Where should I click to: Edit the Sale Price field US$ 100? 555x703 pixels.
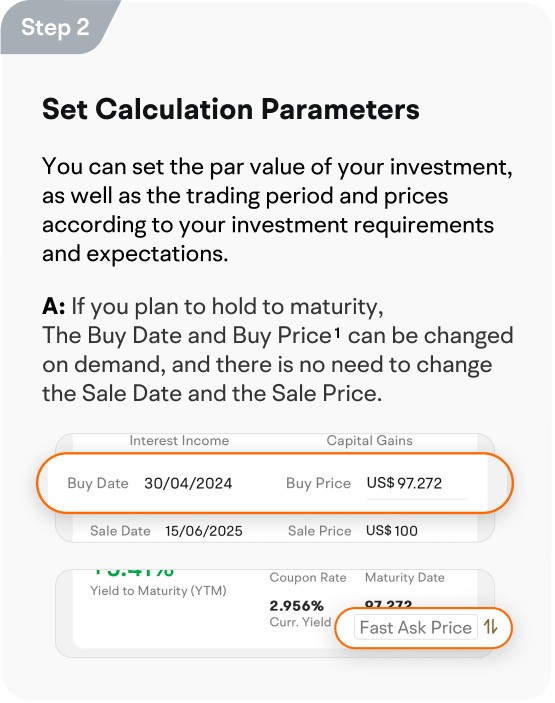point(392,531)
